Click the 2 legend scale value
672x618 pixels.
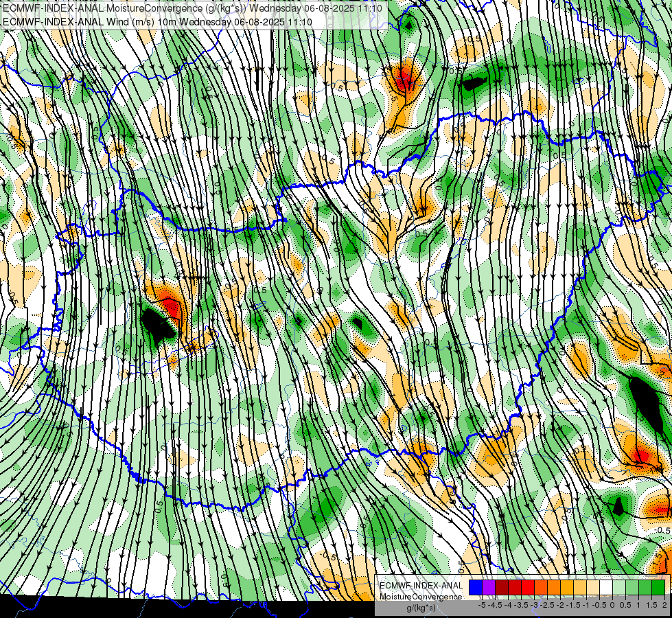[x=664, y=605]
